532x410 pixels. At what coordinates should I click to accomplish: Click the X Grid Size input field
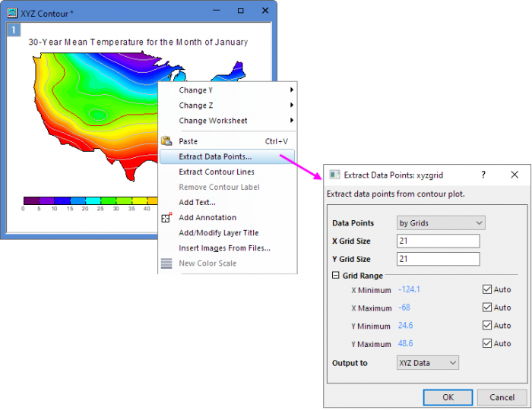coord(438,241)
